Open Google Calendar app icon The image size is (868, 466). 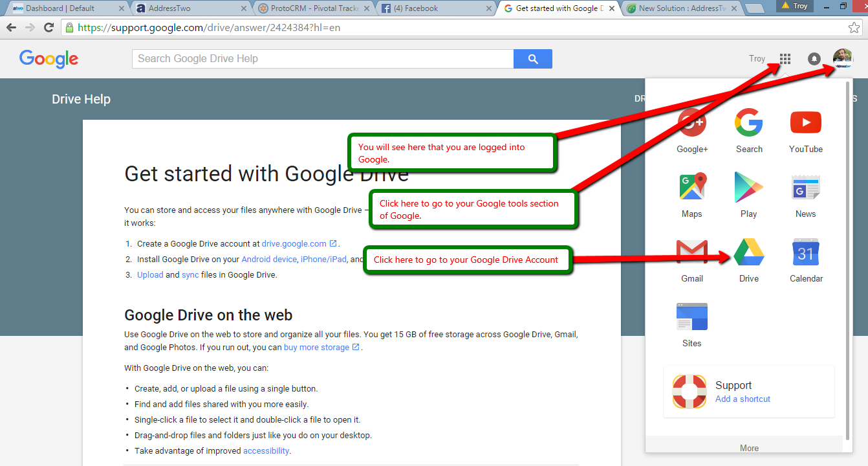coord(806,260)
